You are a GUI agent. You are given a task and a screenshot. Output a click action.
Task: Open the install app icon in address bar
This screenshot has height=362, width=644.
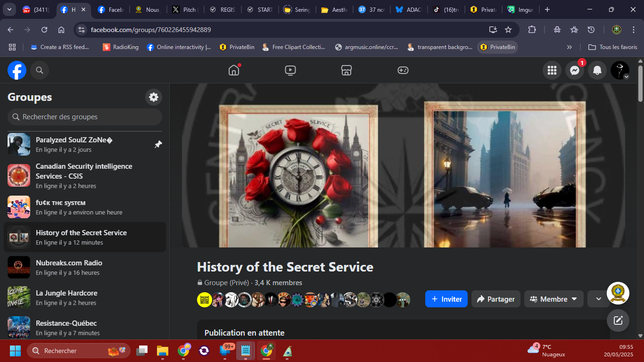pyautogui.click(x=493, y=30)
